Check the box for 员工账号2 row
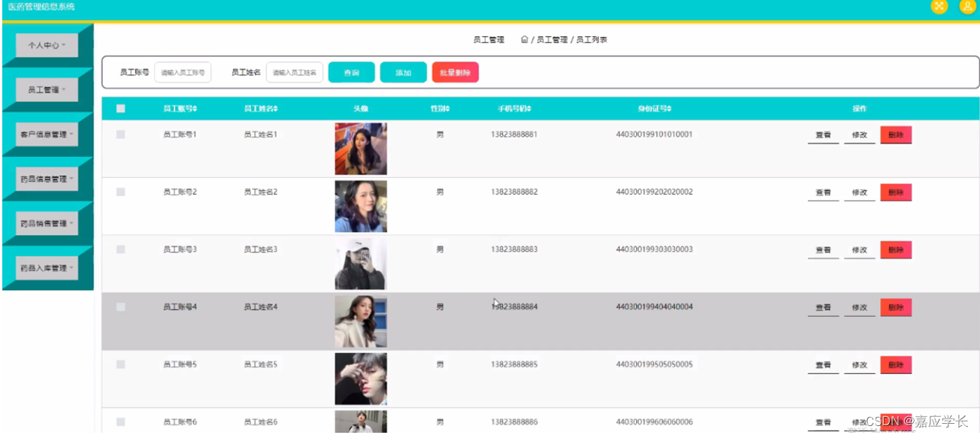The height and width of the screenshot is (435, 980). coord(120,192)
